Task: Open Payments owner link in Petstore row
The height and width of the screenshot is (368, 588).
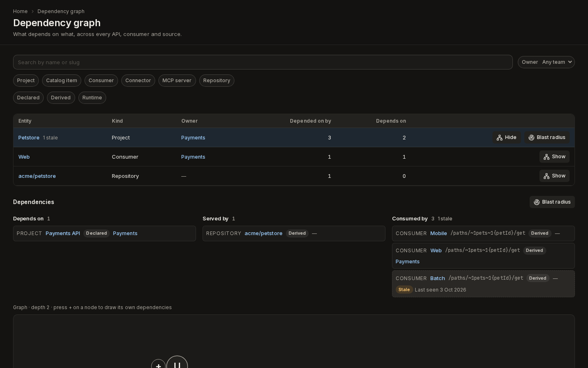Action: pos(193,138)
